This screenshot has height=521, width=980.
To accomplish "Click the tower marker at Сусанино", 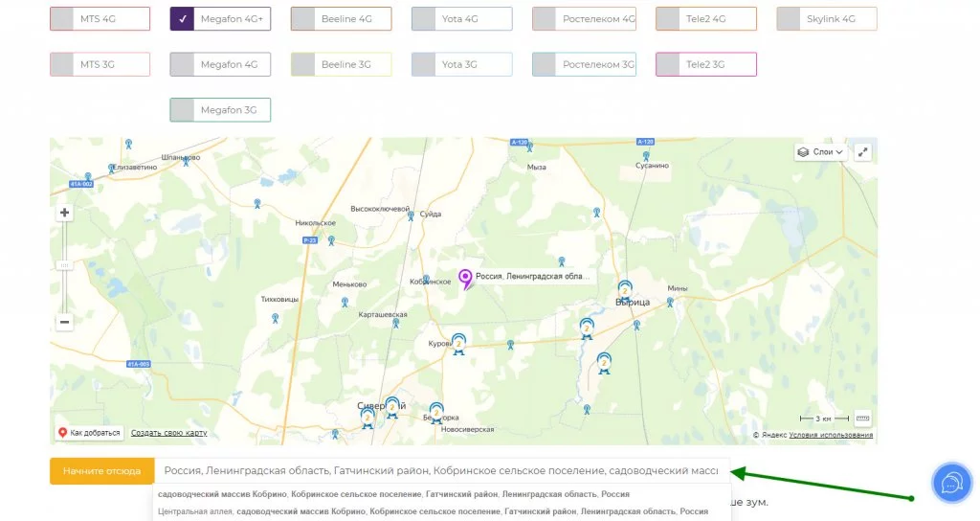I will click(x=646, y=156).
